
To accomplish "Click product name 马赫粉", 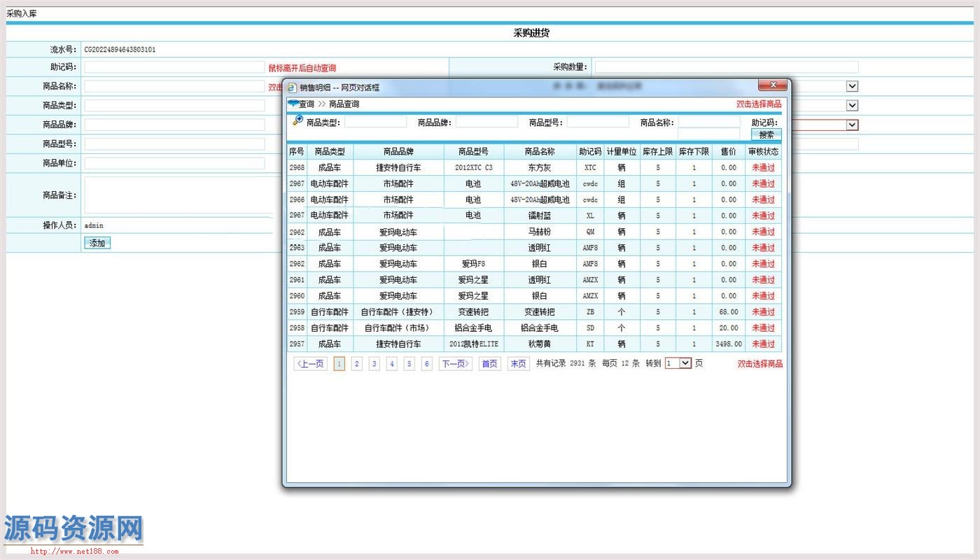I will point(540,232).
